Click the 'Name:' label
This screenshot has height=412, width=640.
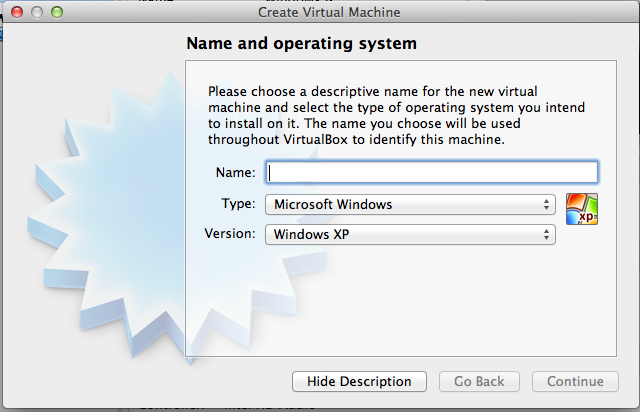(x=236, y=172)
